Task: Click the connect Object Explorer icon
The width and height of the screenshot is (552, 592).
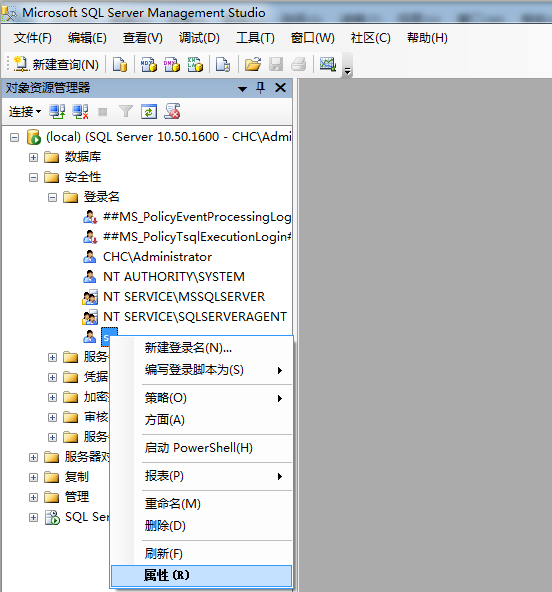Action: point(57,112)
